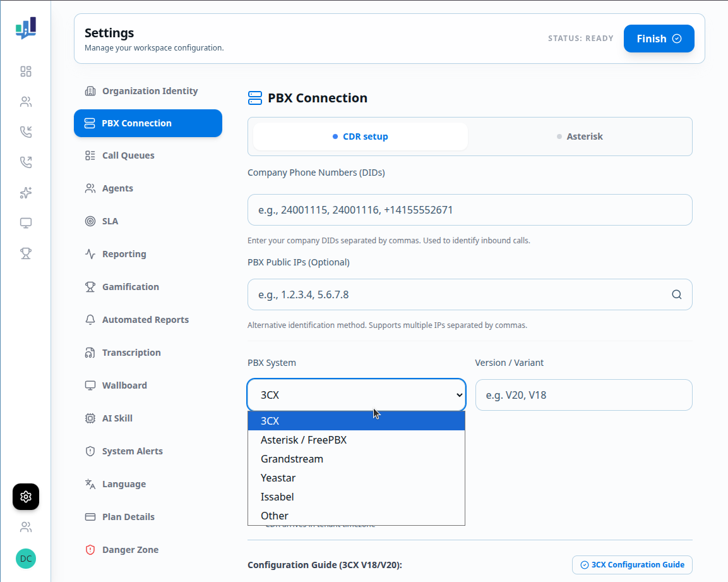Choose Grandstream from the dropdown list
The height and width of the screenshot is (582, 728).
pyautogui.click(x=356, y=459)
